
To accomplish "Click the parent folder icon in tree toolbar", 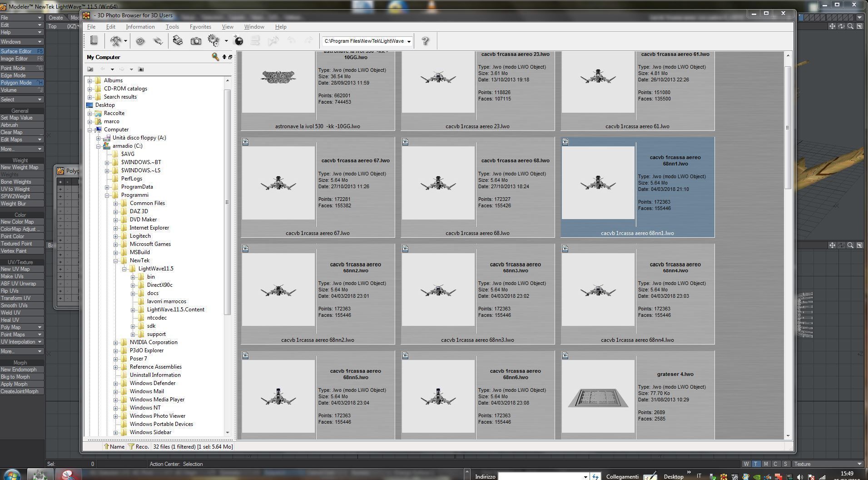I will [90, 69].
